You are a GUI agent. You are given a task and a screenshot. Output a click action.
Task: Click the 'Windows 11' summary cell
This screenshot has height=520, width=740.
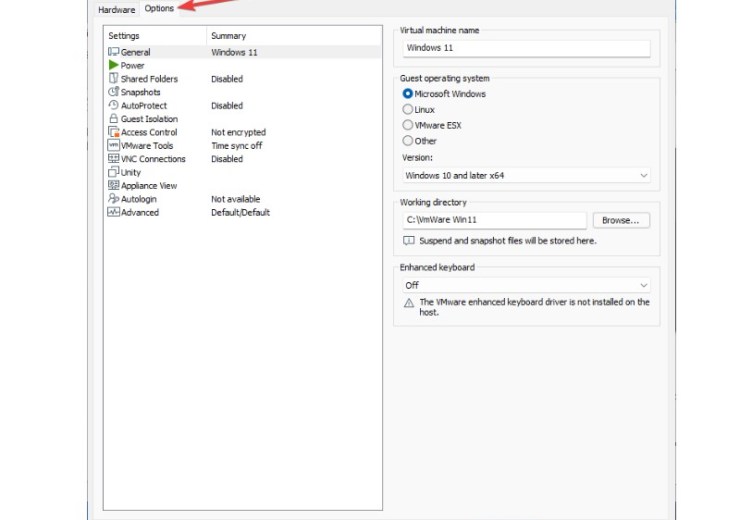coord(234,52)
